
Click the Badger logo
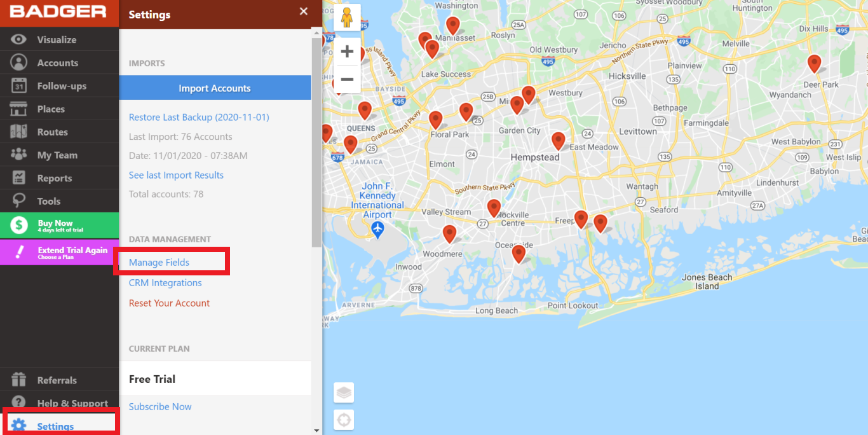tap(58, 11)
